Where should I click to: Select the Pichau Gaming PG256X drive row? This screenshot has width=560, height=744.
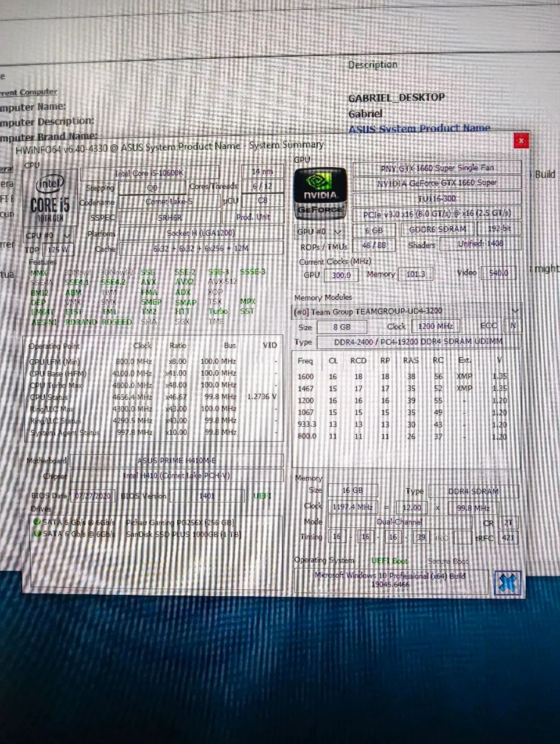point(137,523)
